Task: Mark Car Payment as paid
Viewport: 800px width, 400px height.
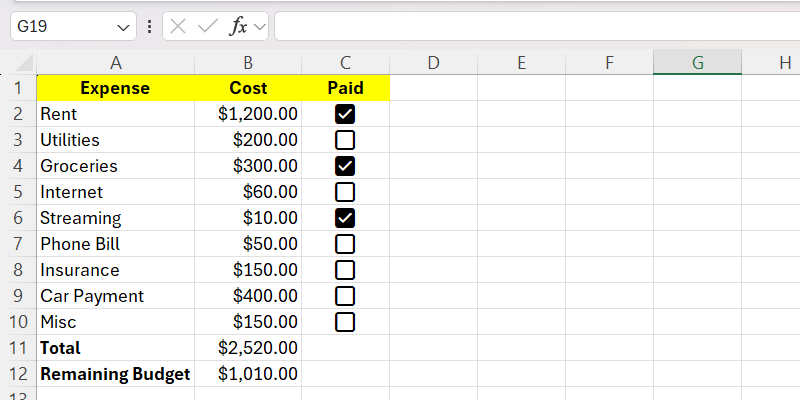Action: tap(345, 296)
